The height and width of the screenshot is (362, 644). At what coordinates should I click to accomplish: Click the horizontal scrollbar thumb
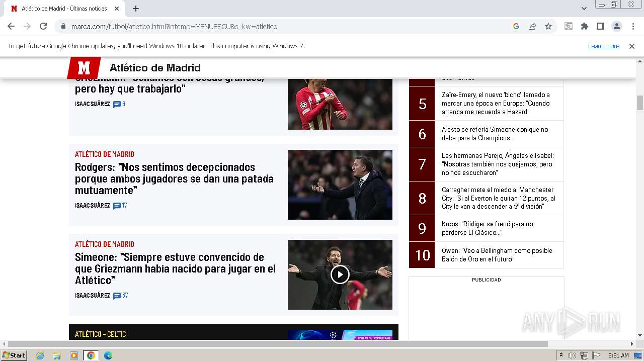click(x=278, y=344)
